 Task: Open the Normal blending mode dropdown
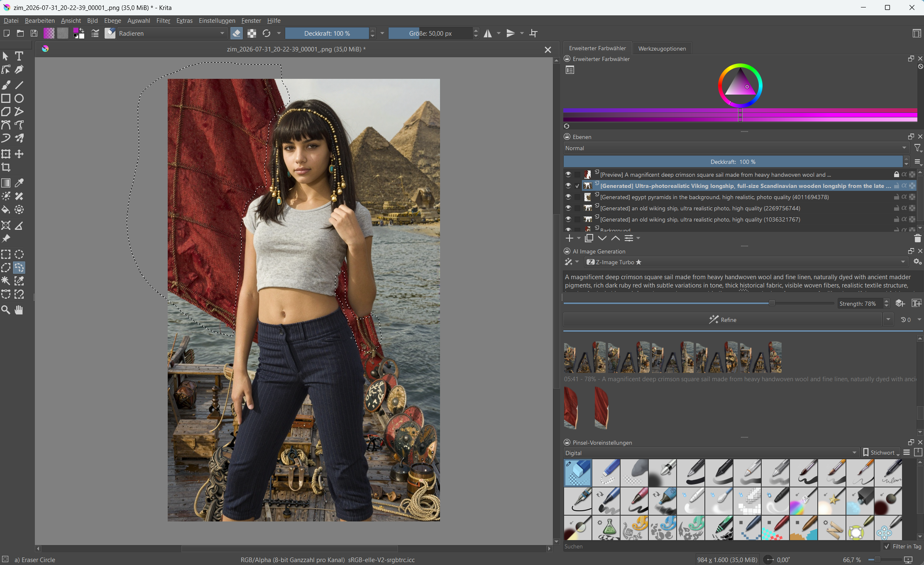(x=736, y=148)
